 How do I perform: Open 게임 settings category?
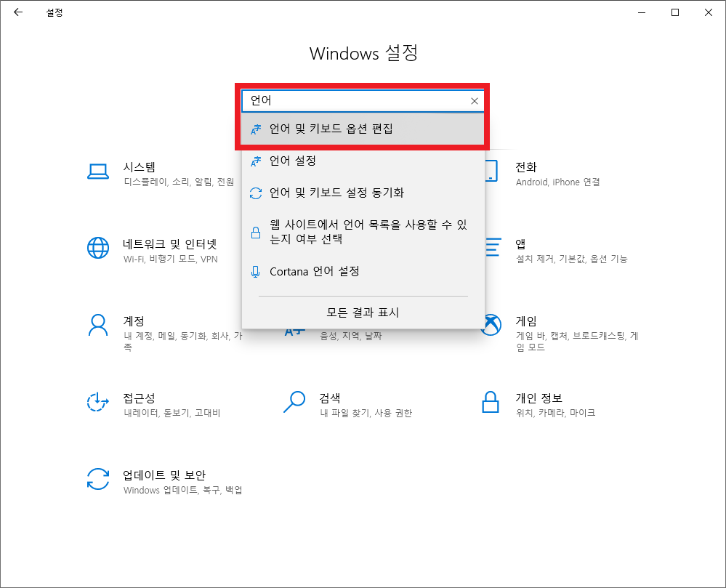tap(562, 333)
